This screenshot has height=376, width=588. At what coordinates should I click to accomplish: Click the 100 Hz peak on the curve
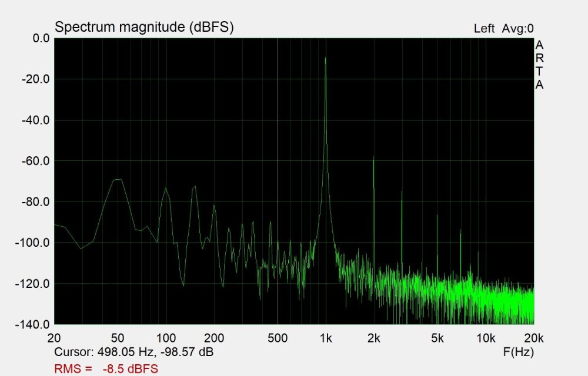point(166,189)
